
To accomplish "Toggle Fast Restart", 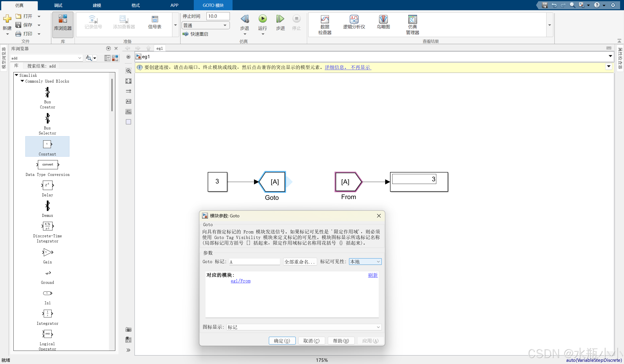I will coord(196,34).
